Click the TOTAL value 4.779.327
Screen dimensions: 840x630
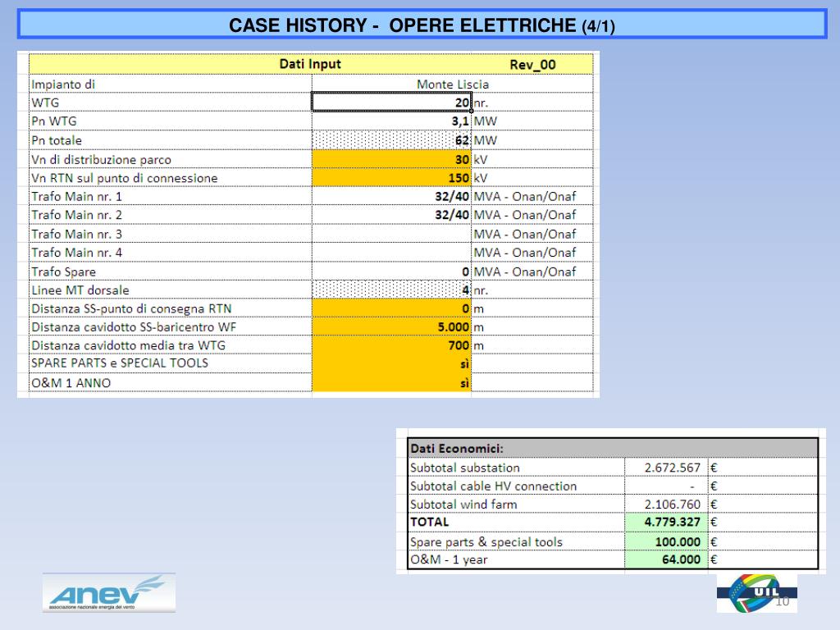[673, 522]
